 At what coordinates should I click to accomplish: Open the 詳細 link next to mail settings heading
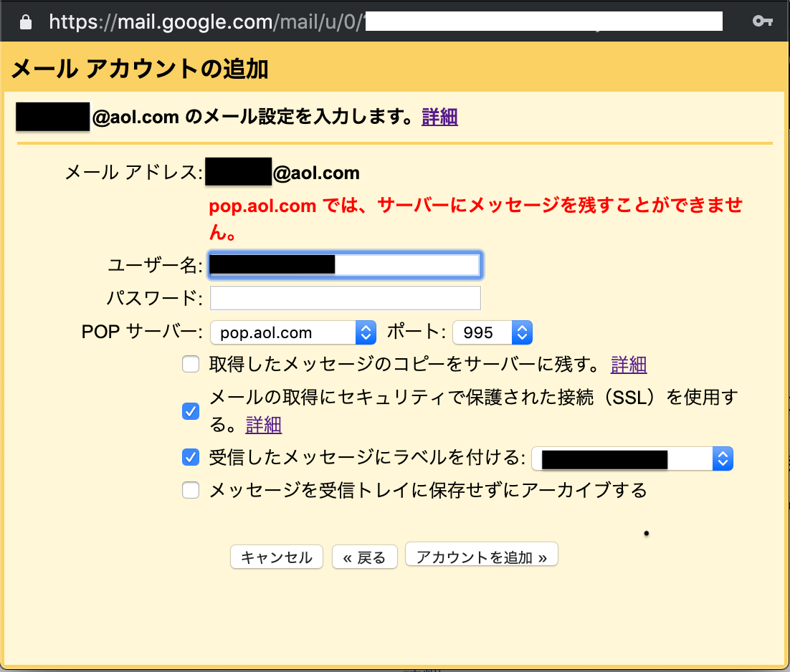pyautogui.click(x=439, y=117)
